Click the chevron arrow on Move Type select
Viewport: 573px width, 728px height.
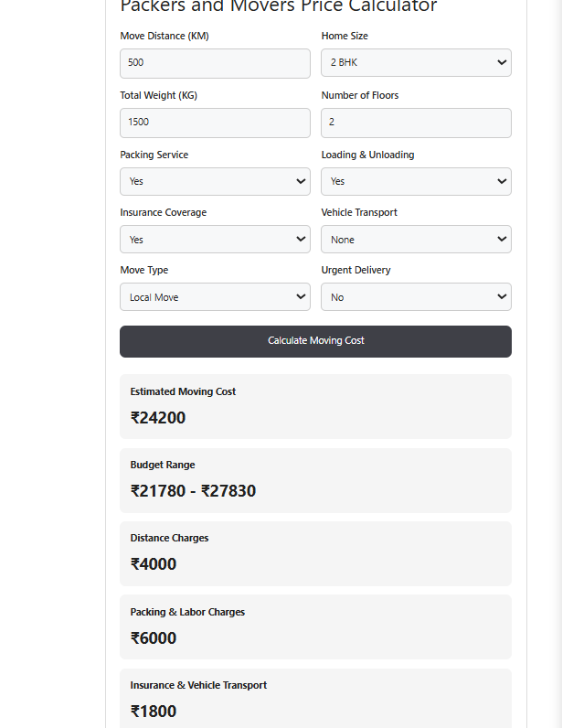pyautogui.click(x=301, y=296)
